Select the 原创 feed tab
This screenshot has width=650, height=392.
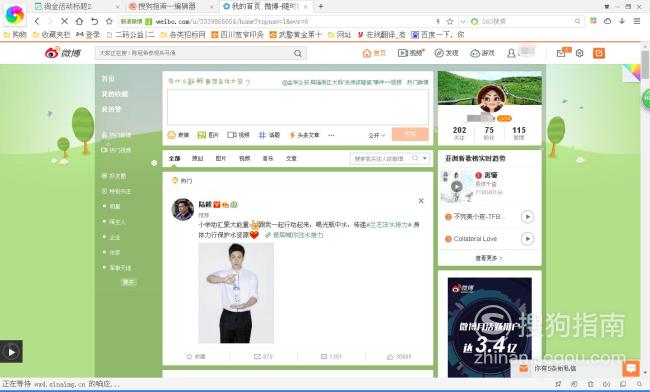click(x=197, y=158)
